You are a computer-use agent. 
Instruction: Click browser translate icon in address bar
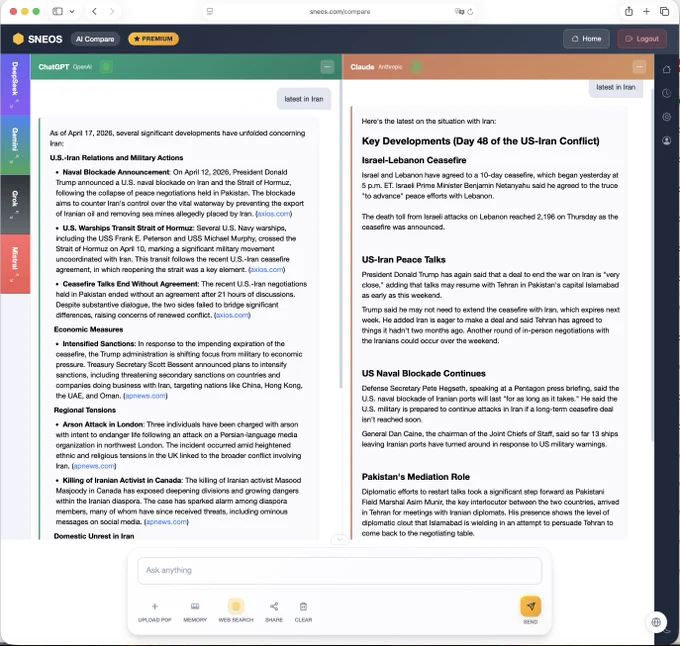pyautogui.click(x=459, y=12)
